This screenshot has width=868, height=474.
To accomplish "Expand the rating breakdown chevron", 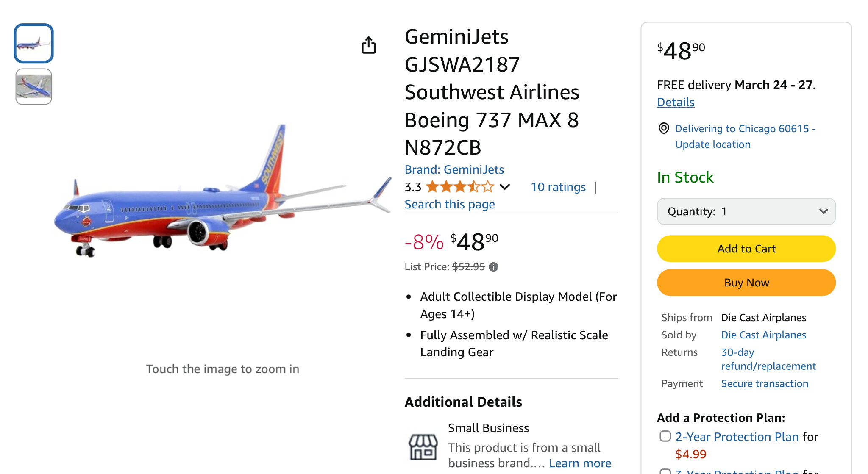I will coord(505,187).
